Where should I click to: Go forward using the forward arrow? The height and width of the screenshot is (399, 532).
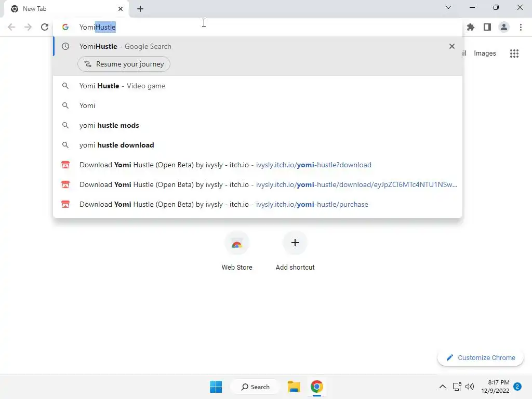click(x=28, y=27)
